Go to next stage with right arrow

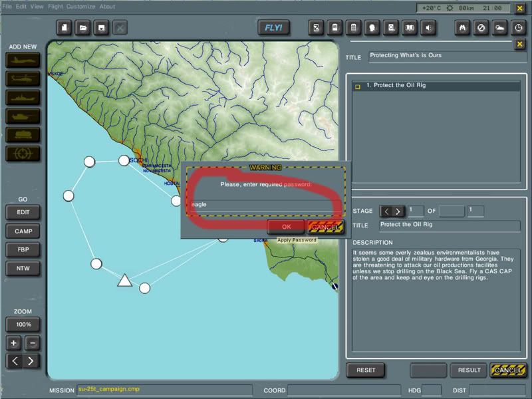tap(398, 211)
